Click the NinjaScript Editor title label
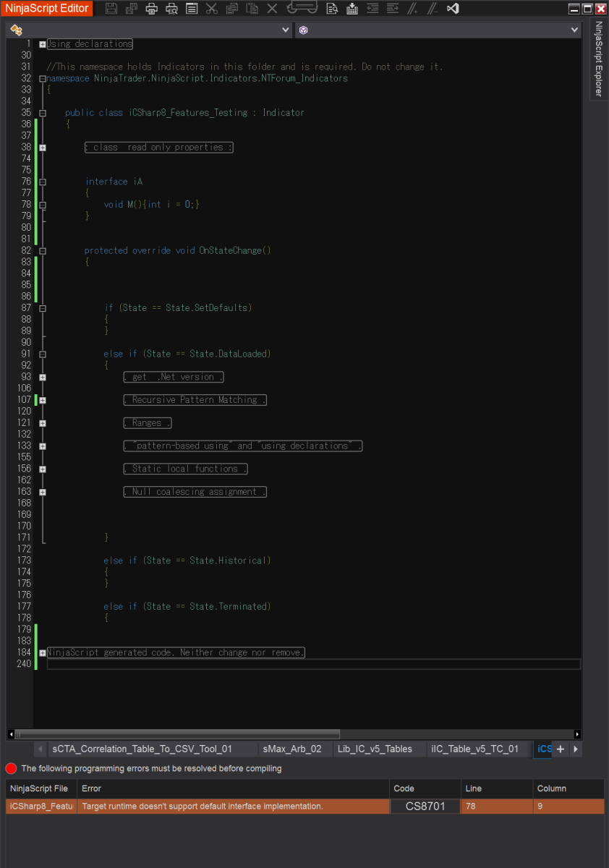 47,9
